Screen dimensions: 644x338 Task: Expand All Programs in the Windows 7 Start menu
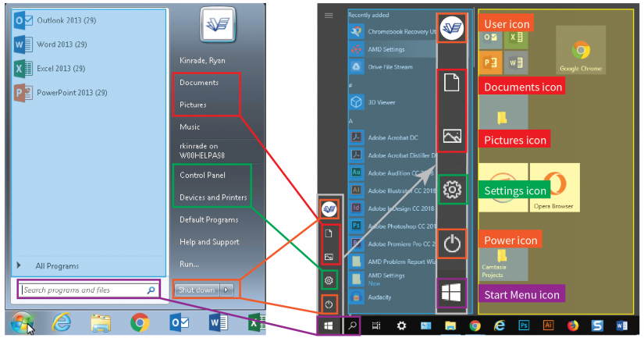pos(48,266)
